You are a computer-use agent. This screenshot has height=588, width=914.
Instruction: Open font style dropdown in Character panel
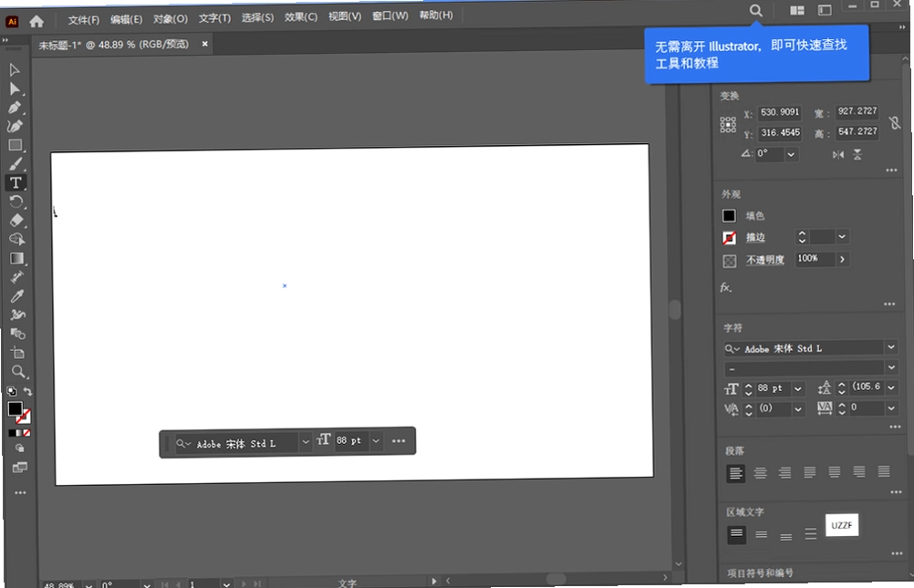click(891, 367)
